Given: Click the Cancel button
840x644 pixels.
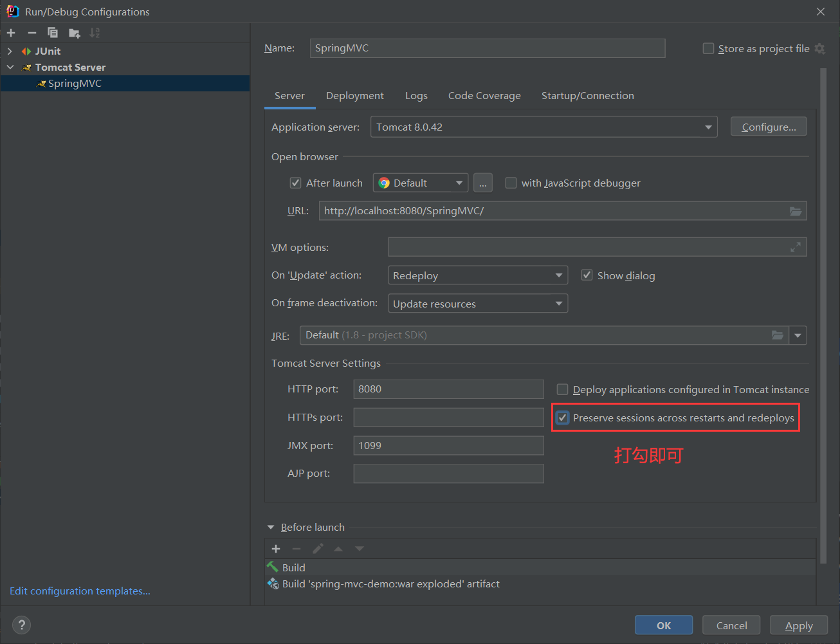Looking at the screenshot, I should coord(732,625).
